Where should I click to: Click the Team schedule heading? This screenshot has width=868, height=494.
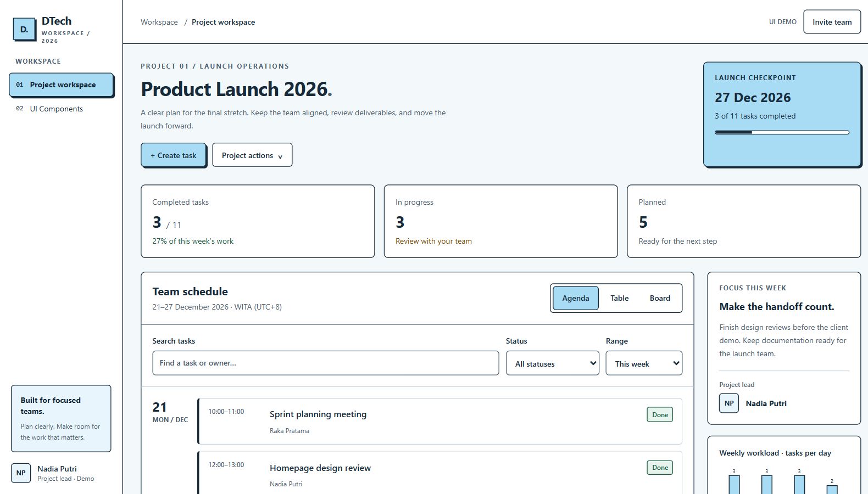click(x=190, y=291)
